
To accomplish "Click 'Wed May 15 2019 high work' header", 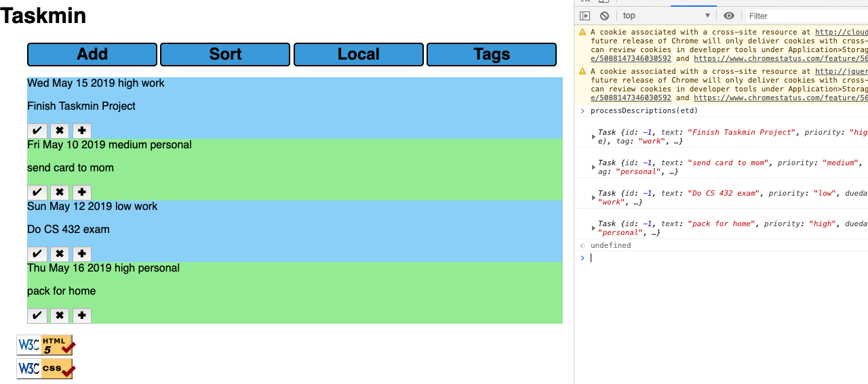I will (96, 83).
